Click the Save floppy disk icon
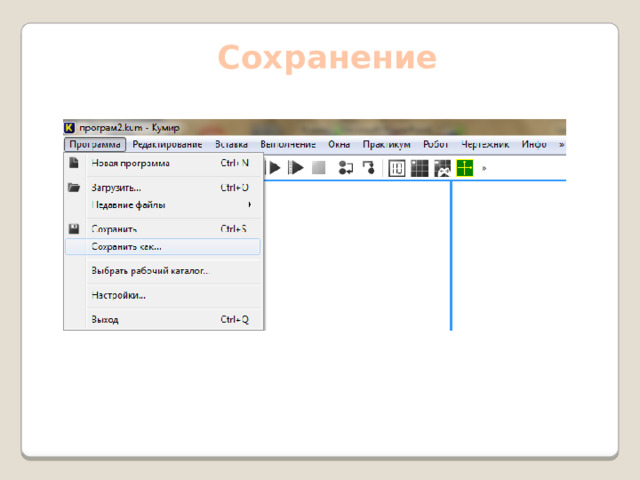 click(74, 229)
